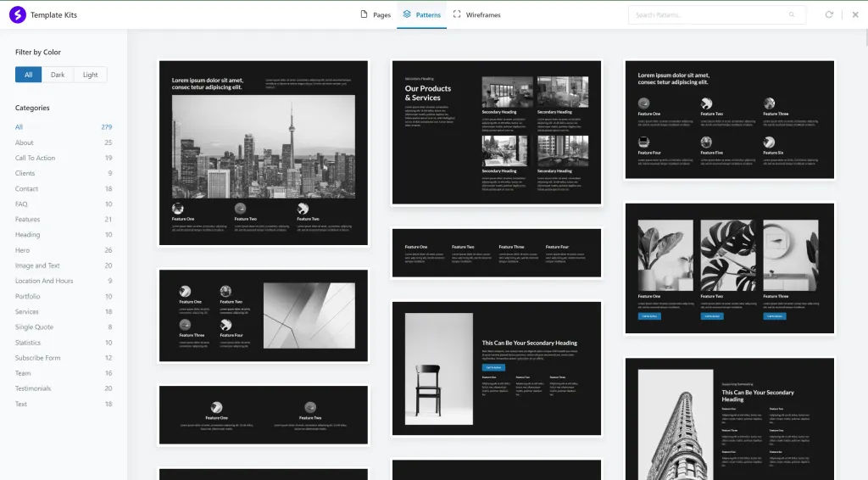The width and height of the screenshot is (868, 480).
Task: Choose the Call To Action category
Action: 35,158
